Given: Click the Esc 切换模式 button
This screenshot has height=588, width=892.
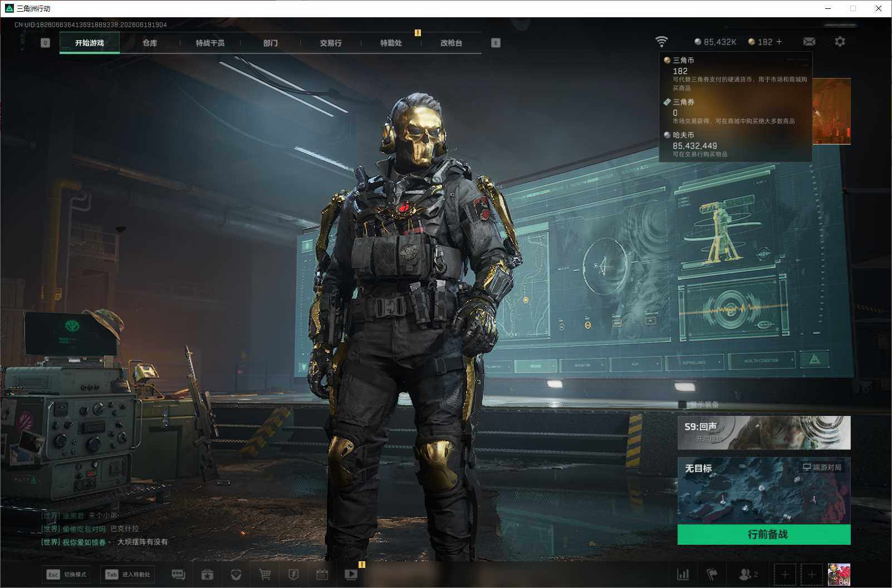Looking at the screenshot, I should point(67,574).
